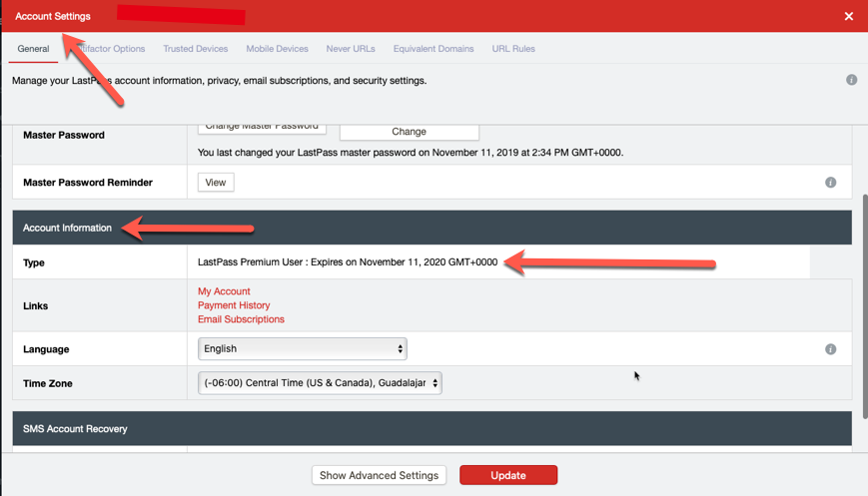
Task: Open Equivalent Domains tab
Action: click(x=434, y=49)
